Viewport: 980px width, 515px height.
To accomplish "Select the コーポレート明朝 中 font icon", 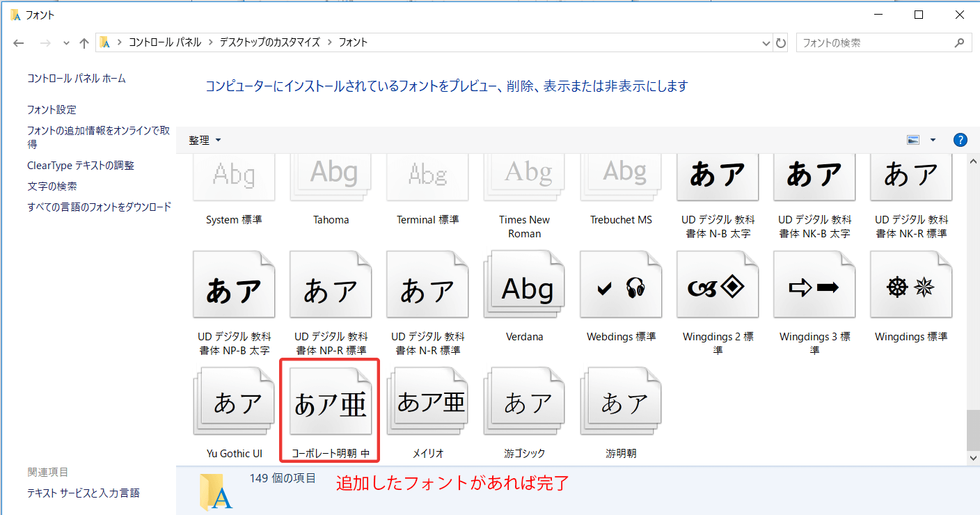I will pos(330,404).
